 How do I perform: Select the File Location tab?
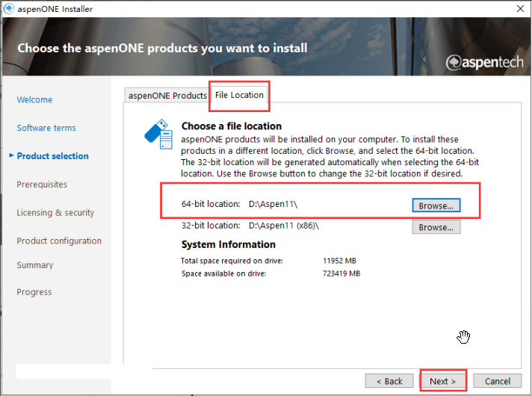pos(239,95)
